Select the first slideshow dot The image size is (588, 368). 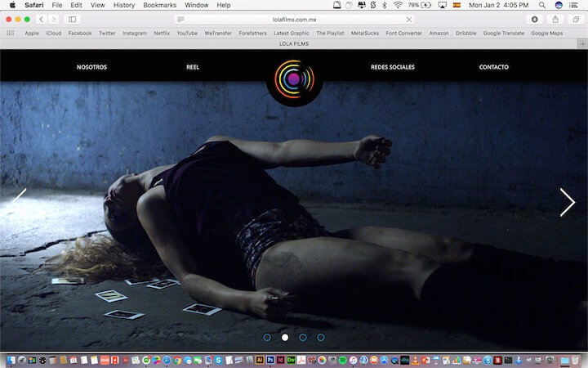[x=267, y=337]
